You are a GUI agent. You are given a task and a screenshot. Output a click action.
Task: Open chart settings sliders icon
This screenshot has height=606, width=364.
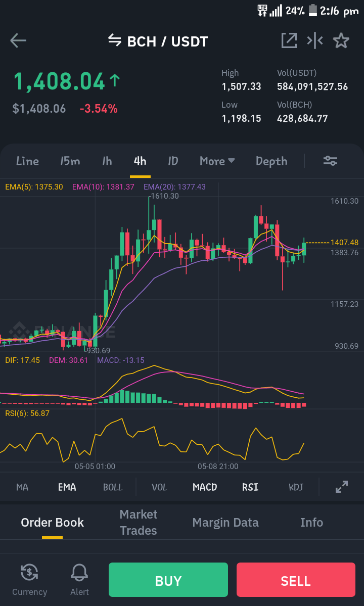(331, 161)
